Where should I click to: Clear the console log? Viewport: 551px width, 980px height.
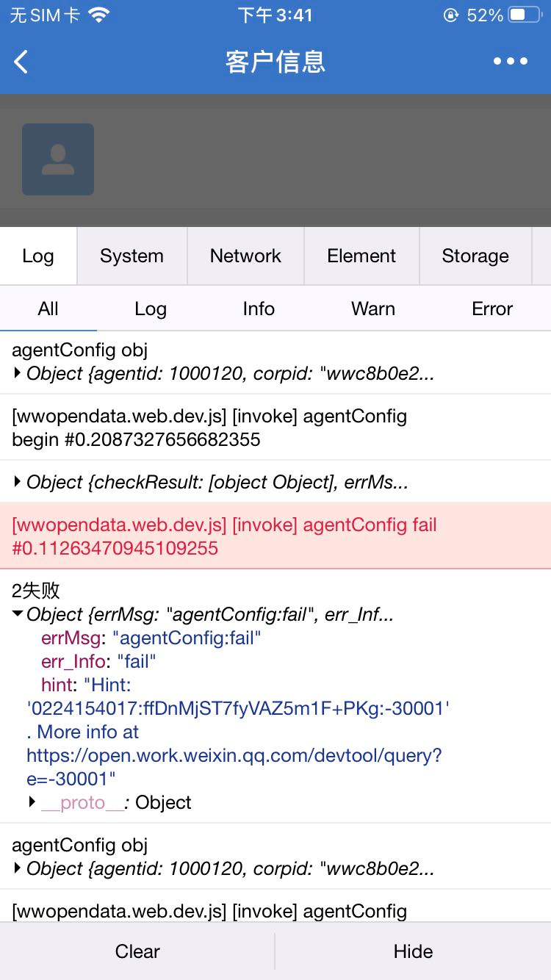click(x=137, y=951)
